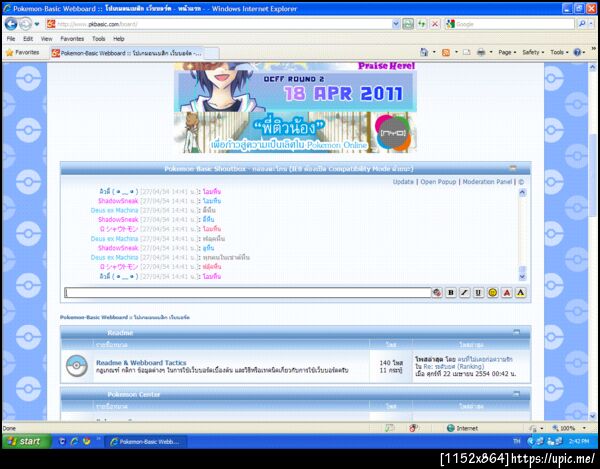Click the shoutbox scroll down arrow
Image resolution: width=600 pixels, height=469 pixels.
point(522,276)
